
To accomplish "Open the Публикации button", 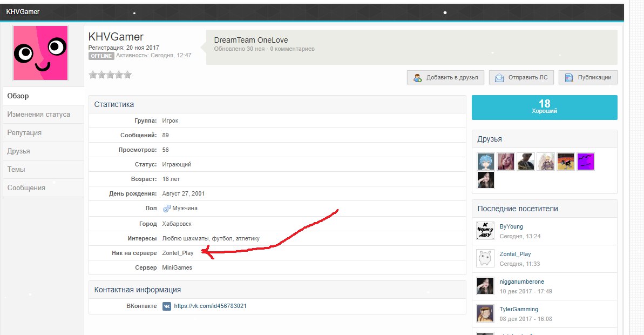I will tap(588, 78).
